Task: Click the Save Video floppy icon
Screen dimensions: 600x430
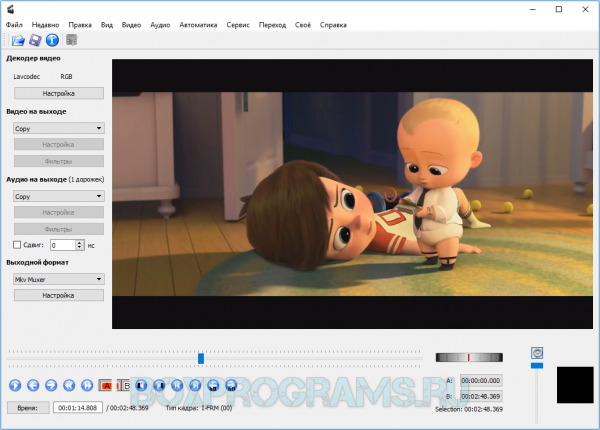Action: 35,40
